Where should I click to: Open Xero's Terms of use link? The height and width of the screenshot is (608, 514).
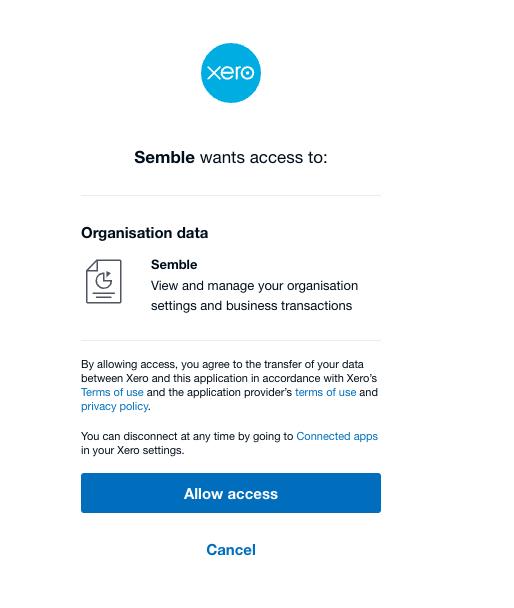click(112, 392)
